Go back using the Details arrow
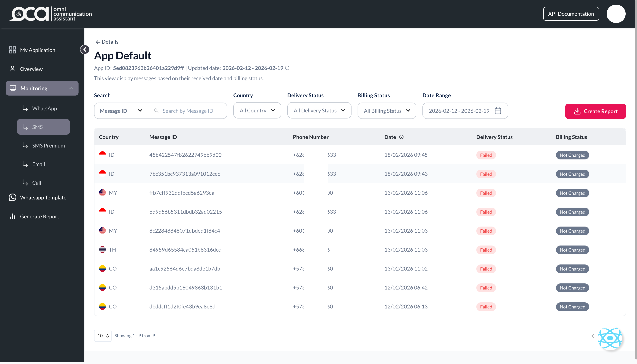This screenshot has height=364, width=637. pyautogui.click(x=98, y=42)
